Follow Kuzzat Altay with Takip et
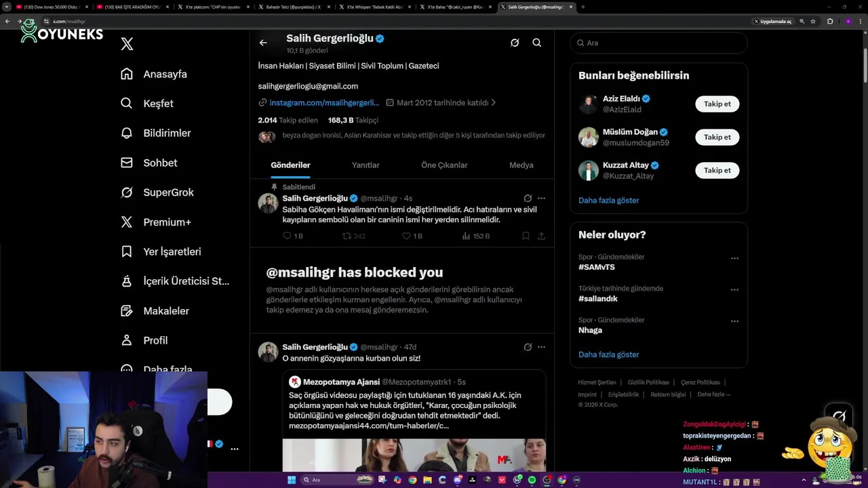This screenshot has height=488, width=868. click(x=717, y=170)
